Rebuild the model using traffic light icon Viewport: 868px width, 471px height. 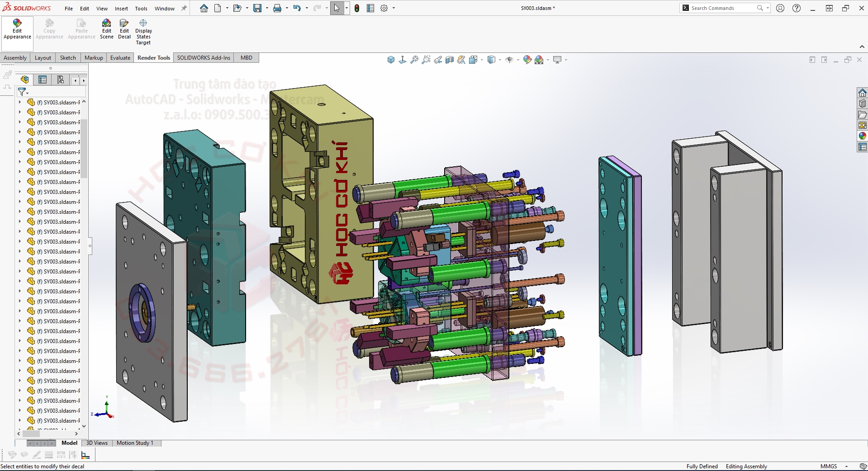click(x=357, y=8)
